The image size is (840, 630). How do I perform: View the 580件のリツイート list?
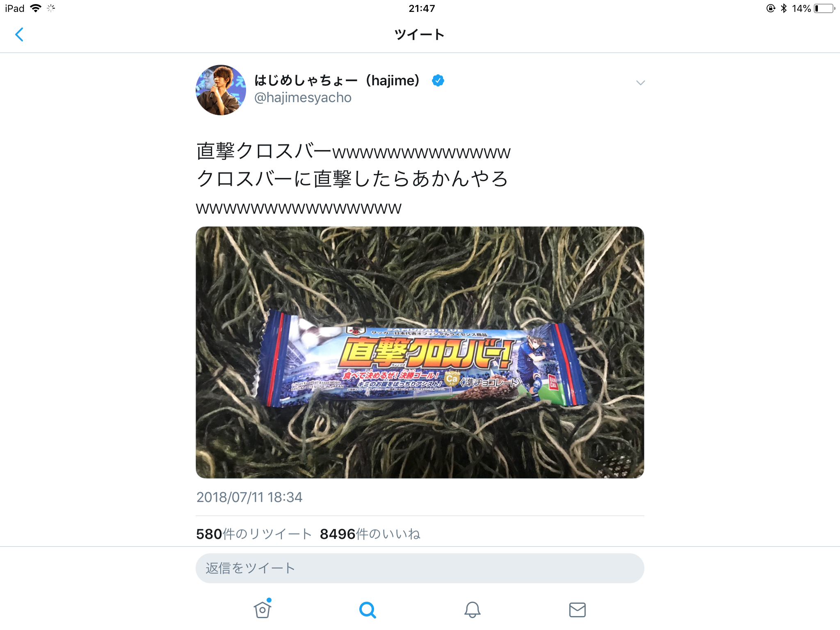tap(254, 534)
